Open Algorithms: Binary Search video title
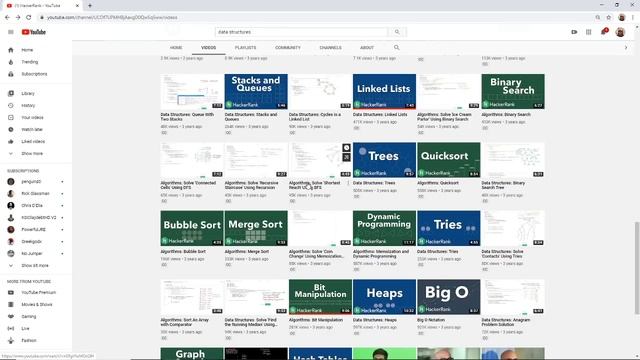 (x=506, y=115)
